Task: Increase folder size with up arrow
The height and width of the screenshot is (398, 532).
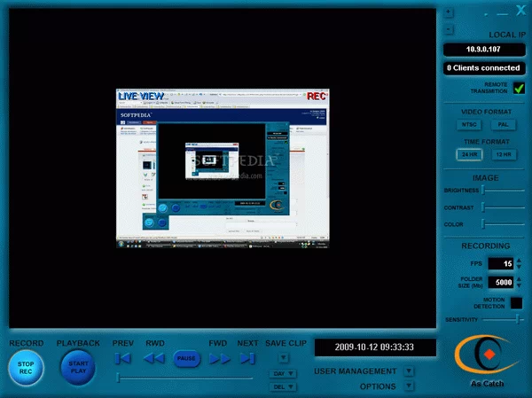Action: [519, 279]
